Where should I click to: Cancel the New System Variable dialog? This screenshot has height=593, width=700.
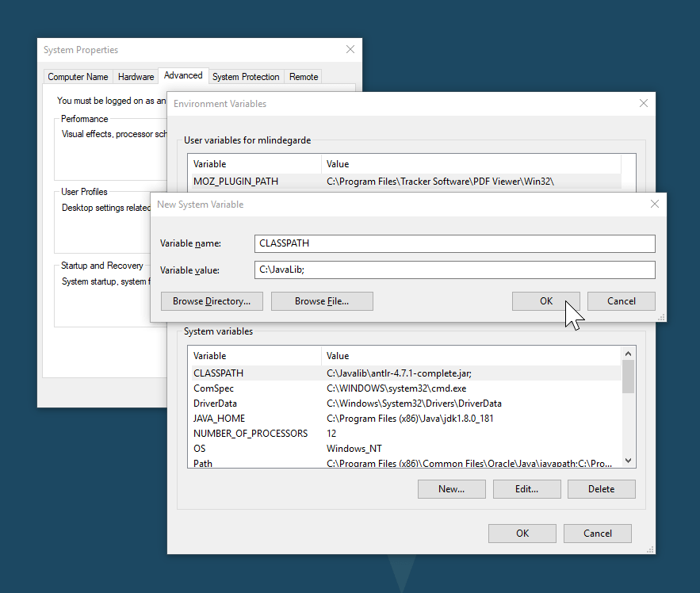[x=621, y=301]
